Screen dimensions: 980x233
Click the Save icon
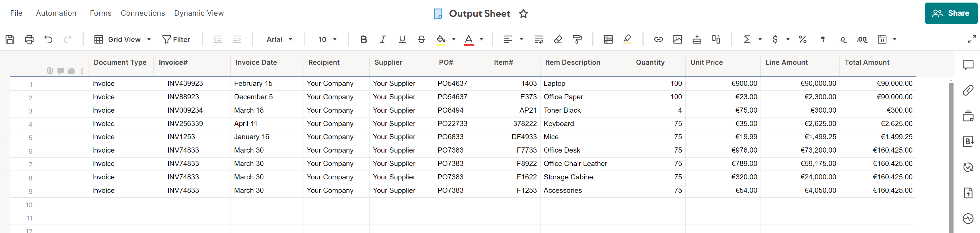click(x=10, y=39)
